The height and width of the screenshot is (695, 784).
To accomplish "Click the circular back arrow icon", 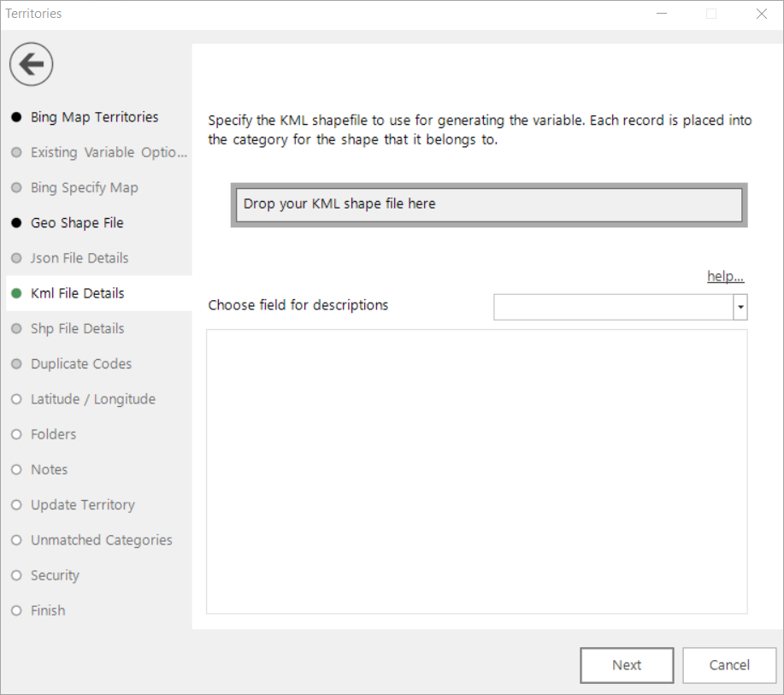I will point(31,64).
